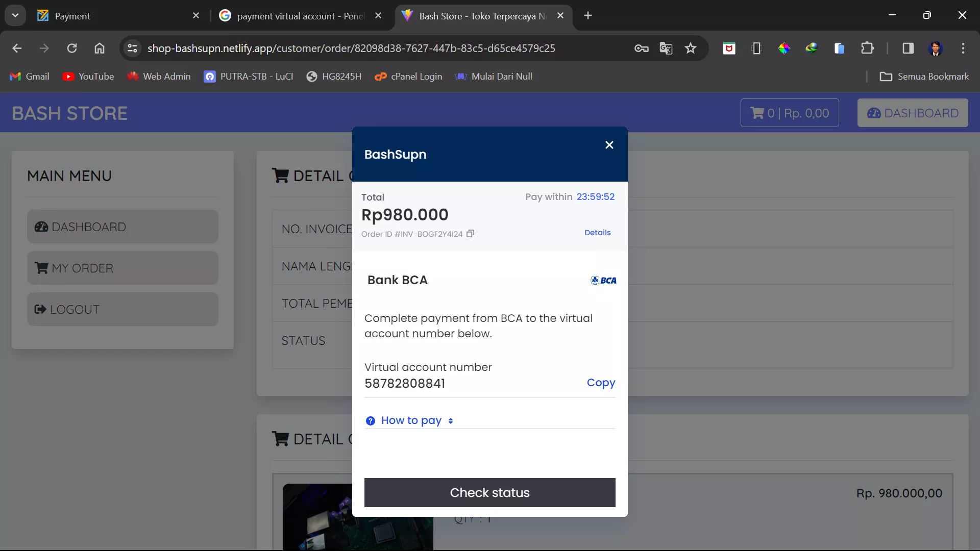Open payment Details link
Screen dimensions: 980x551
(x=597, y=233)
